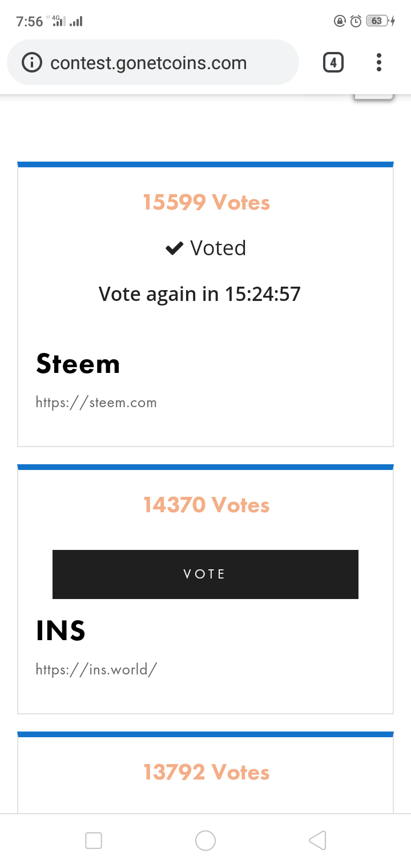The height and width of the screenshot is (868, 411).
Task: Tap the site info icon in address bar
Action: pyautogui.click(x=32, y=62)
